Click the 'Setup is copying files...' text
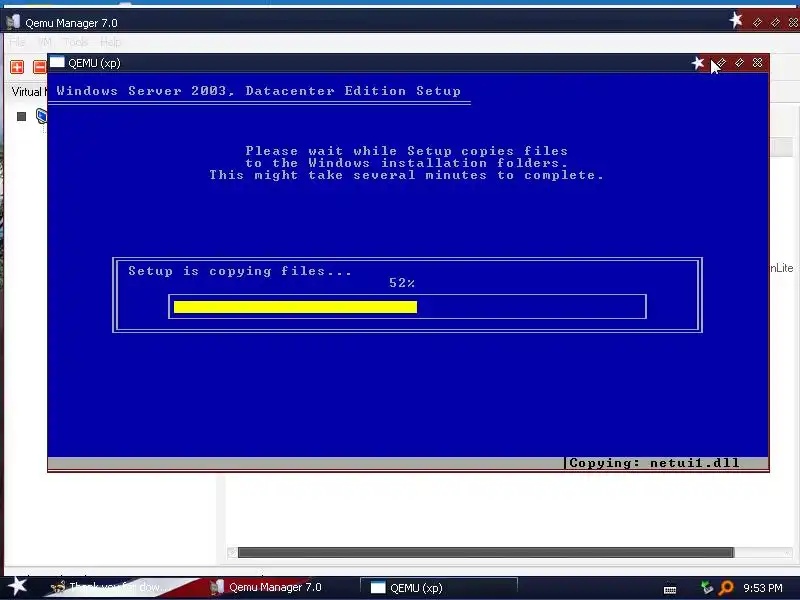800x600 pixels. [x=240, y=271]
